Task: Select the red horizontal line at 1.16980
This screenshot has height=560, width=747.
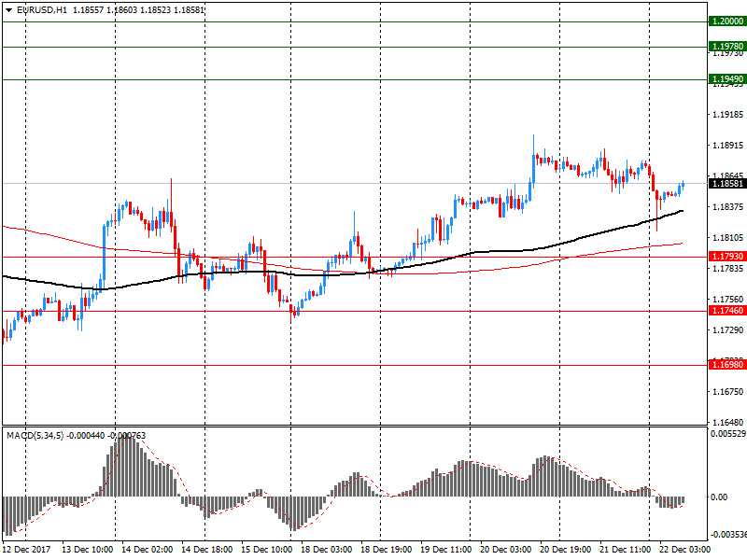Action: click(x=355, y=365)
